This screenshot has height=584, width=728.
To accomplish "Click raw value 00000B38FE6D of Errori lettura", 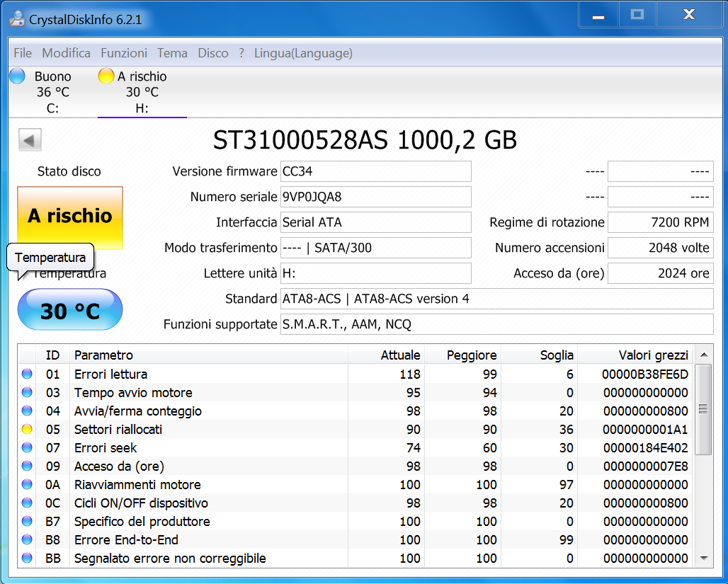I will coord(645,374).
